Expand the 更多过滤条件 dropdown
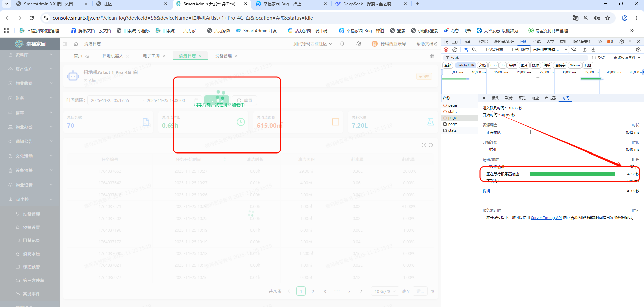644x307 pixels. (x=627, y=58)
